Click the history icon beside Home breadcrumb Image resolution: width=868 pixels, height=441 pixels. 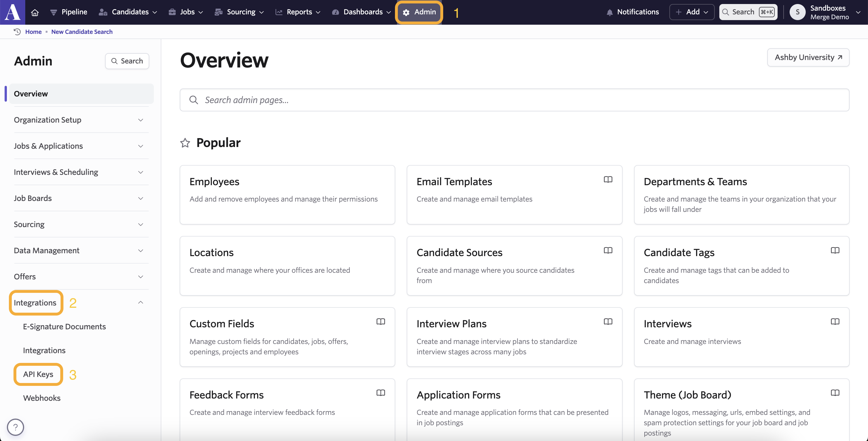pos(17,32)
